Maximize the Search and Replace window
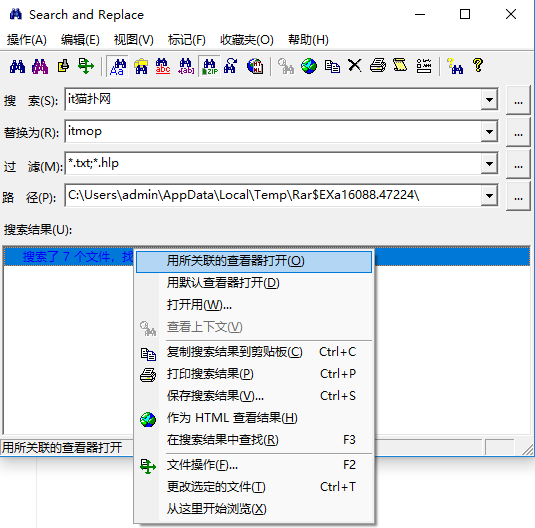Image resolution: width=535 pixels, height=528 pixels. pos(465,14)
